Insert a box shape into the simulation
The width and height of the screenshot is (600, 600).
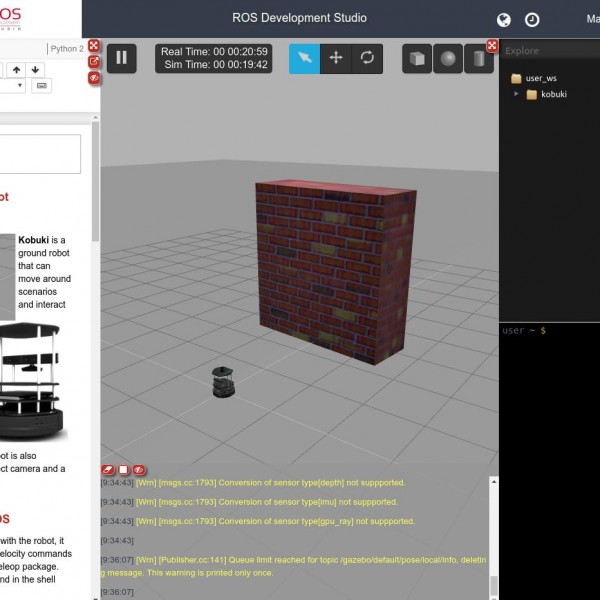point(417,59)
